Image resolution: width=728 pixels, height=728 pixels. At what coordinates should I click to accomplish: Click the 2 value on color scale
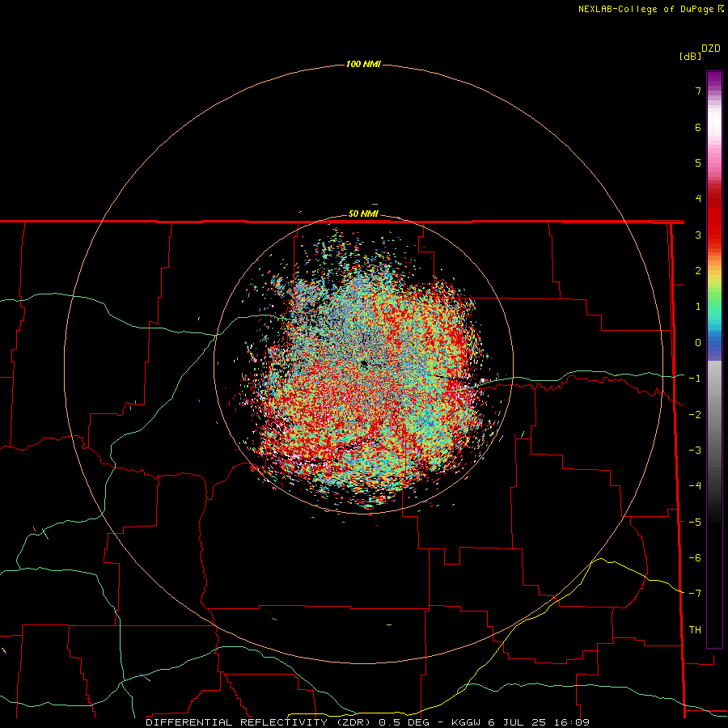point(698,271)
